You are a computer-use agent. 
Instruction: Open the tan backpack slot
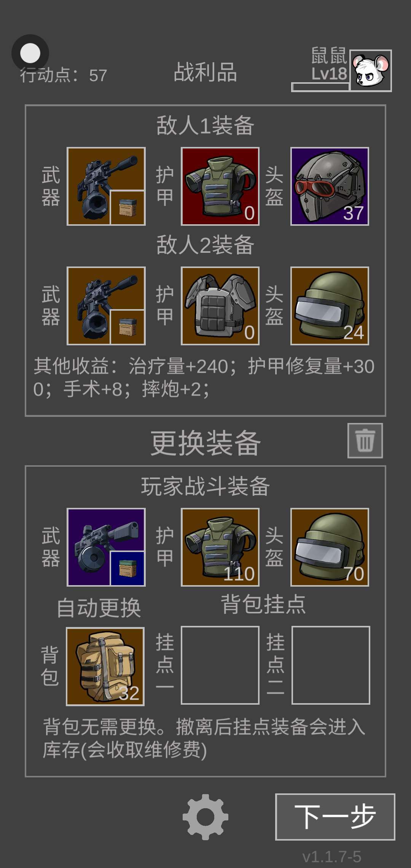(105, 666)
